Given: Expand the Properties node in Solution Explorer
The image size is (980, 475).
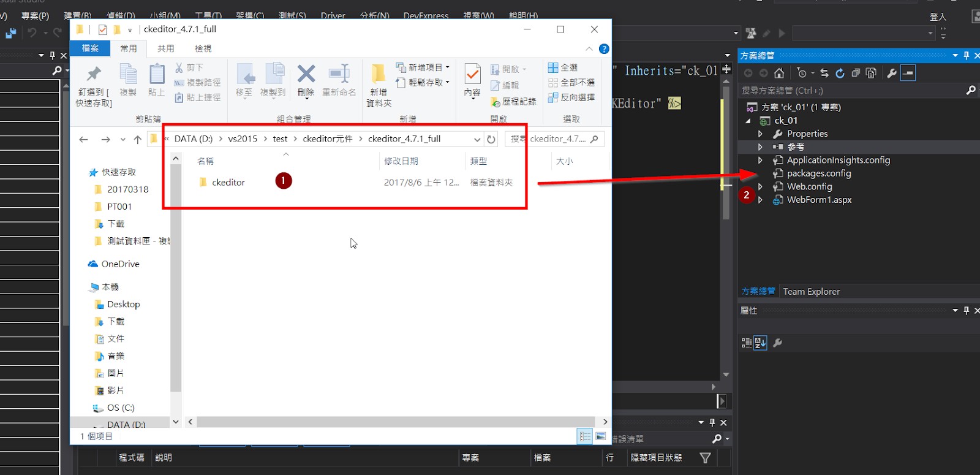Looking at the screenshot, I should 760,134.
